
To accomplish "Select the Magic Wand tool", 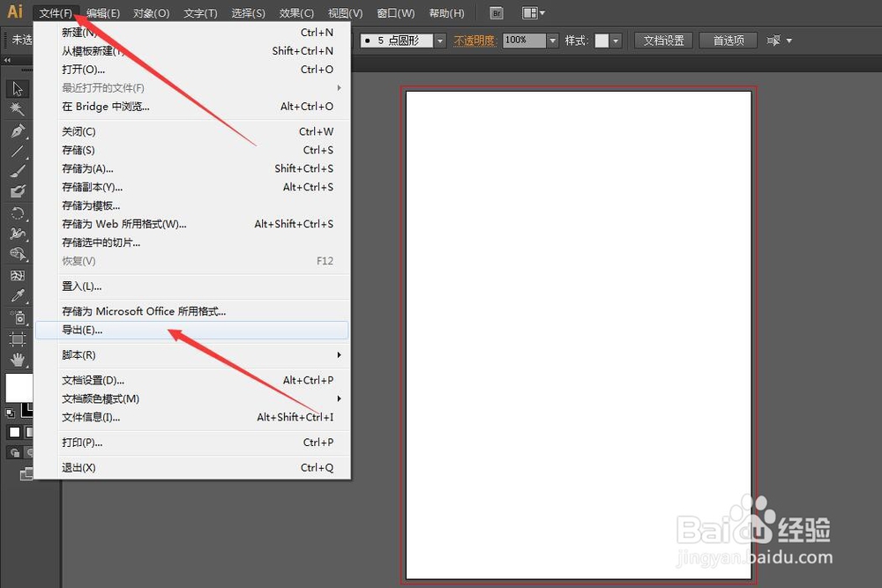I will pos(18,108).
